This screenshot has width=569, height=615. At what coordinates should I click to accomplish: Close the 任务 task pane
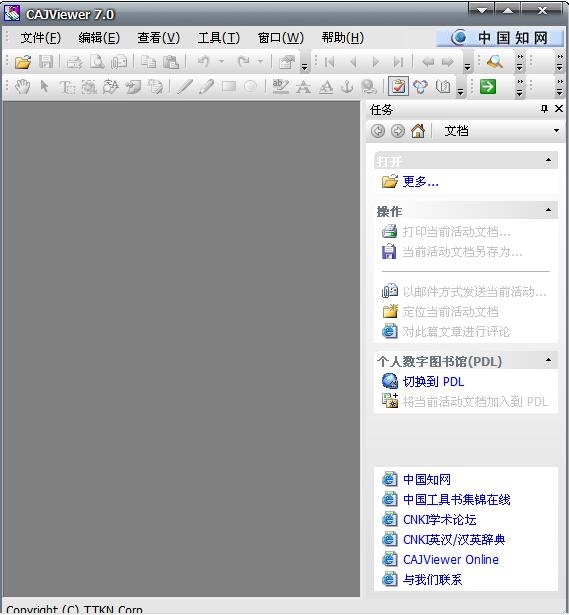coord(559,109)
